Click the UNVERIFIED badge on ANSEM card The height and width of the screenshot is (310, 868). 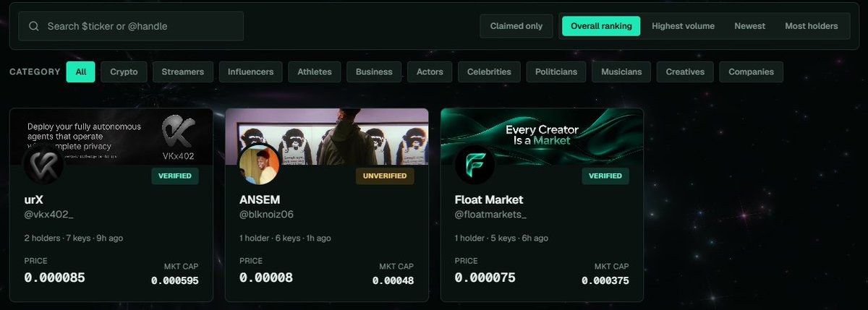tap(385, 176)
